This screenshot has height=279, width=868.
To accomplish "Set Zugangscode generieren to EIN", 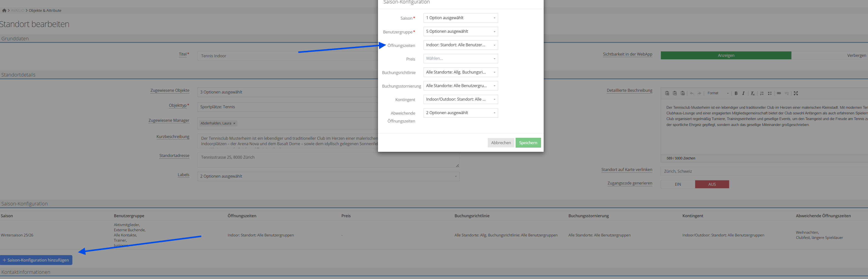I will (678, 185).
